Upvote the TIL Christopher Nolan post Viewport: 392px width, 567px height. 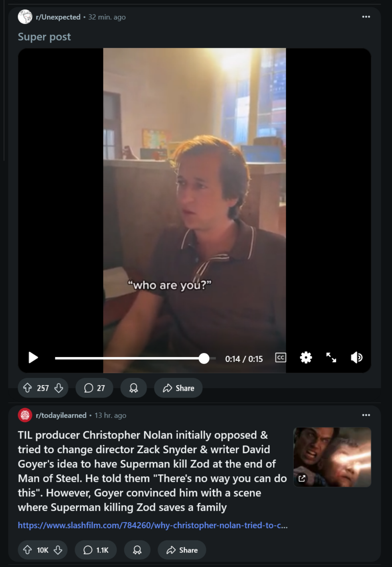(28, 550)
